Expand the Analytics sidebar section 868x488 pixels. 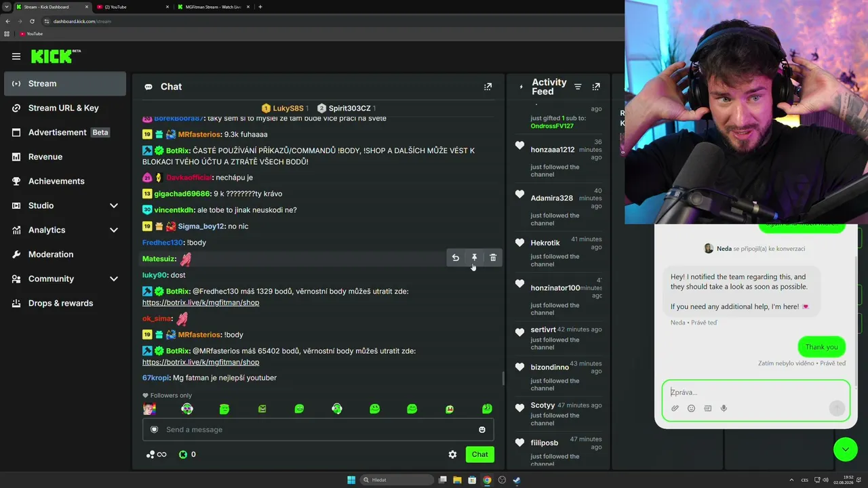[114, 230]
